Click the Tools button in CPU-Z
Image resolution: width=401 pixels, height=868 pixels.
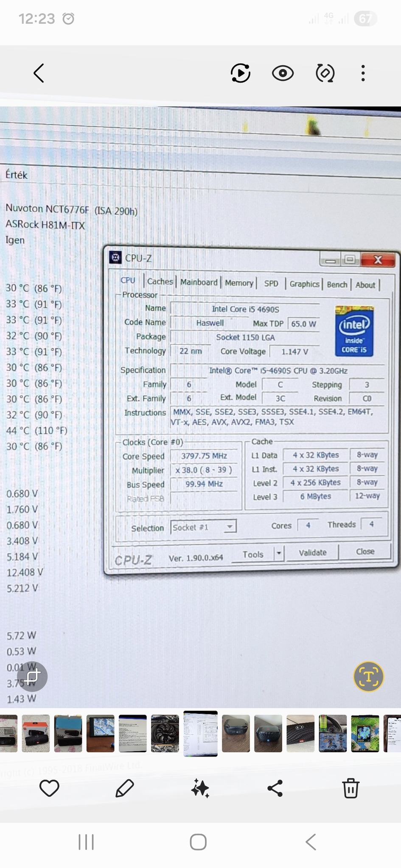point(253,554)
